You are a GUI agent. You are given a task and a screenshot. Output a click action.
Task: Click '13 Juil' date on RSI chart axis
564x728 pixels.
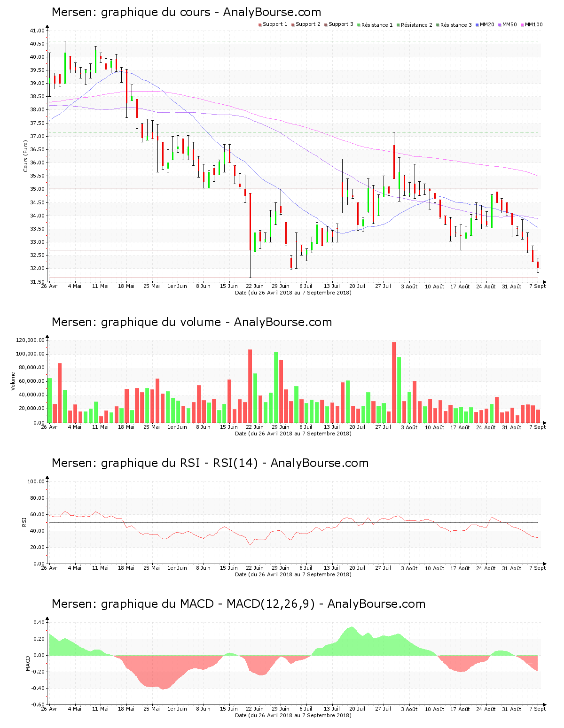click(x=332, y=568)
